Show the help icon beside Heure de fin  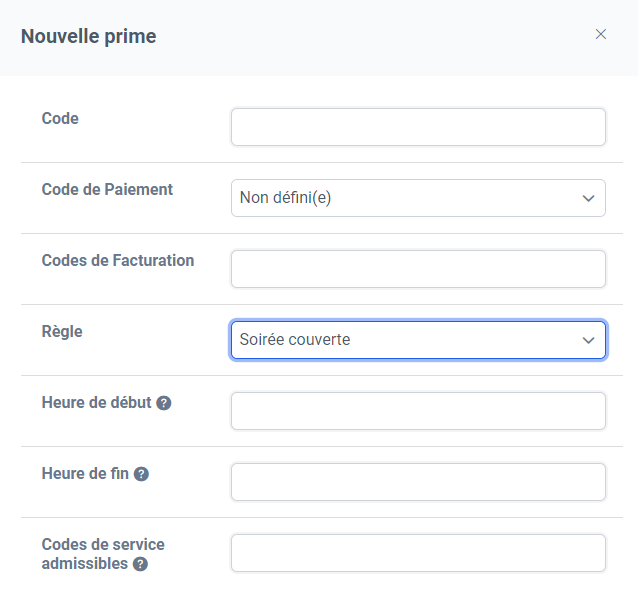point(141,474)
